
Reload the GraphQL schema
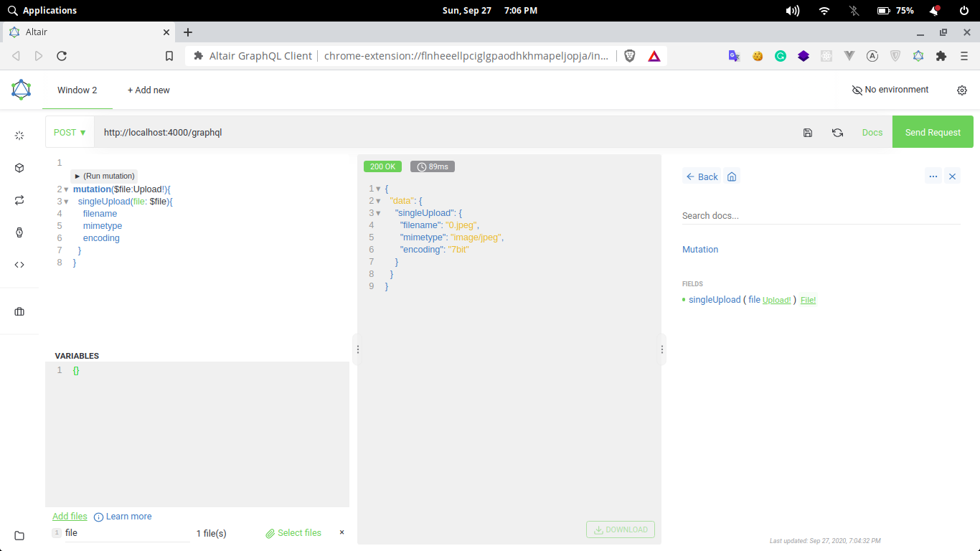[x=837, y=133]
